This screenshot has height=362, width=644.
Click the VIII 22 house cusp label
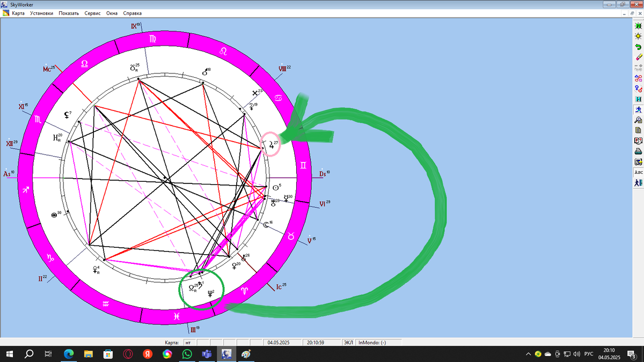284,69
